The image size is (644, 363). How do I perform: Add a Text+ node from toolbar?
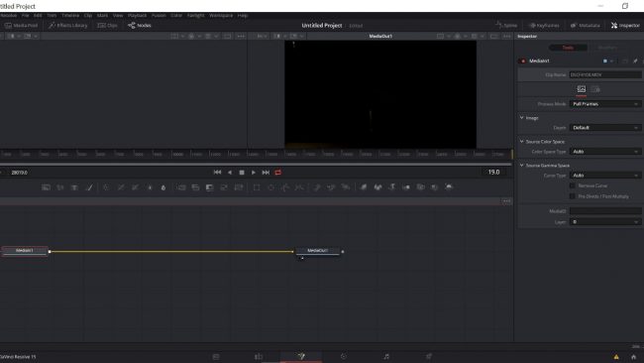point(74,187)
